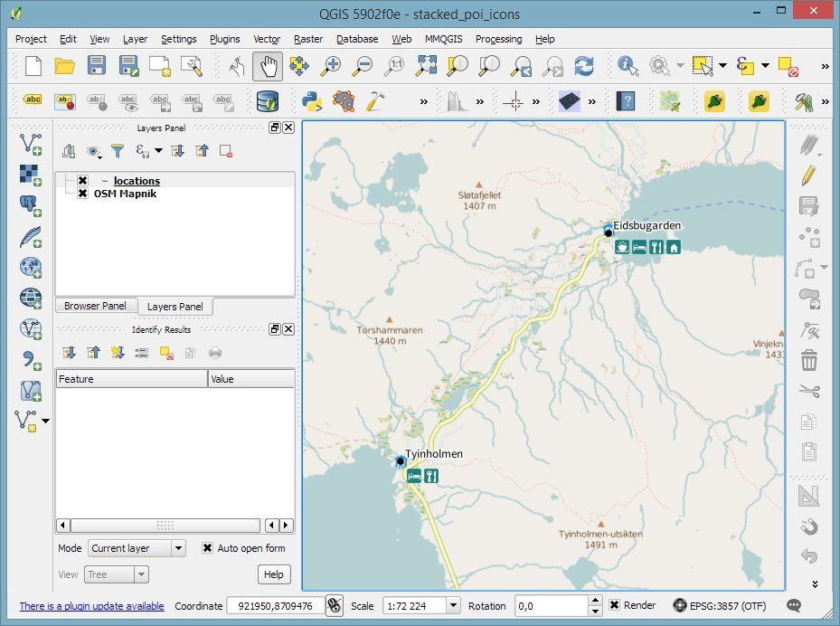840x626 pixels.
Task: Click the Identify Features tool
Action: [x=628, y=66]
